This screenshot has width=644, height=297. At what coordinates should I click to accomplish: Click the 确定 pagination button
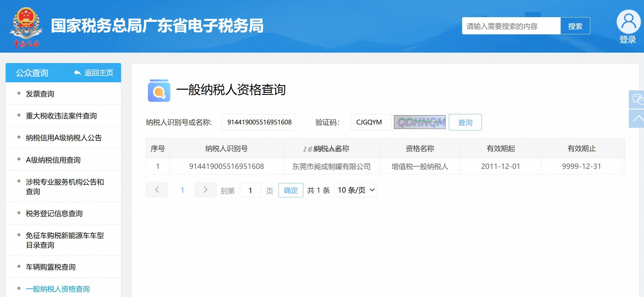click(291, 190)
